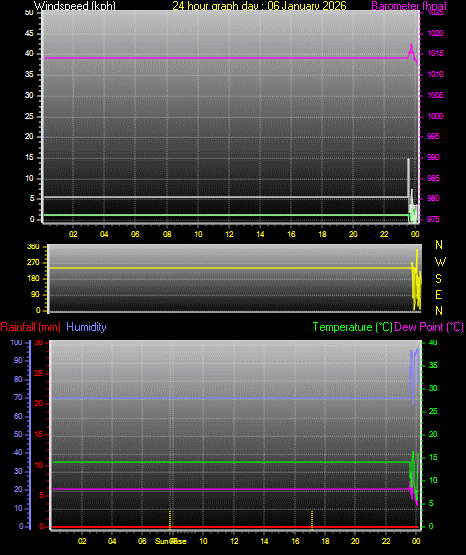This screenshot has width=466, height=555.
Task: Click the '12' hour label under top graph
Action: [x=229, y=234]
